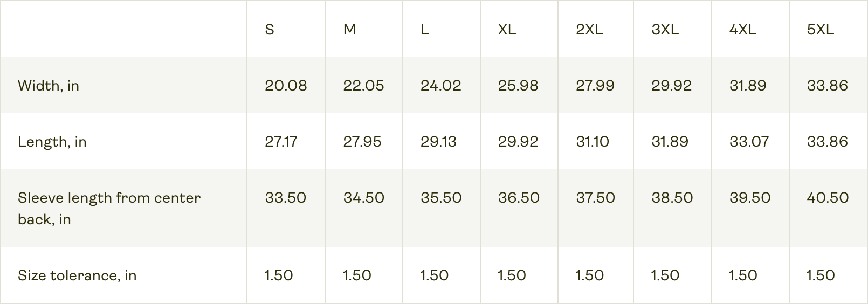Select length value 27.95 for size M
The height and width of the screenshot is (304, 868).
tap(362, 142)
